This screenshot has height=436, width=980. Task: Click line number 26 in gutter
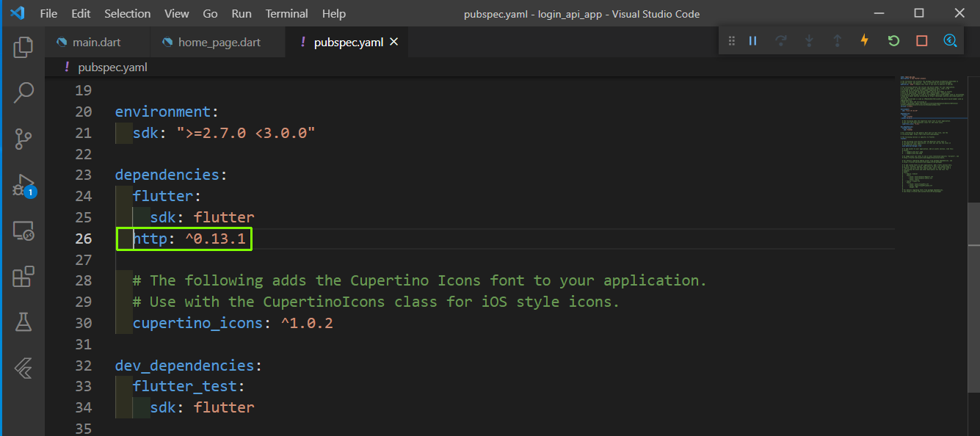(84, 239)
